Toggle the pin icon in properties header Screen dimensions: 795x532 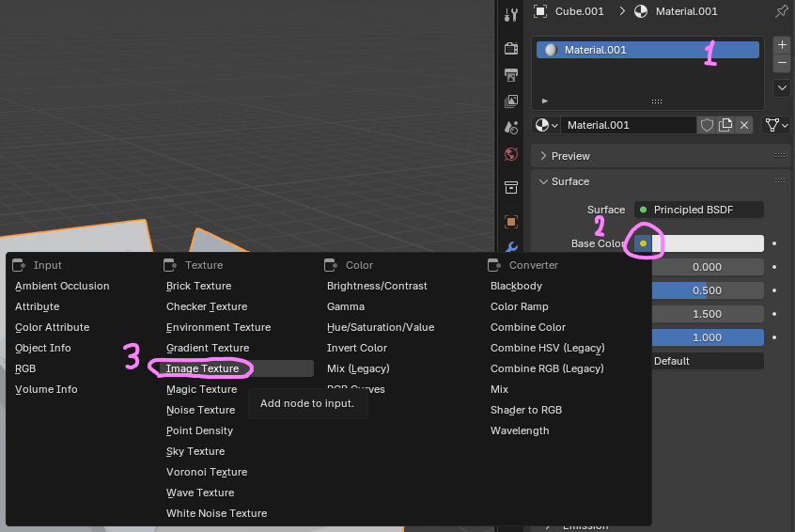pyautogui.click(x=782, y=11)
